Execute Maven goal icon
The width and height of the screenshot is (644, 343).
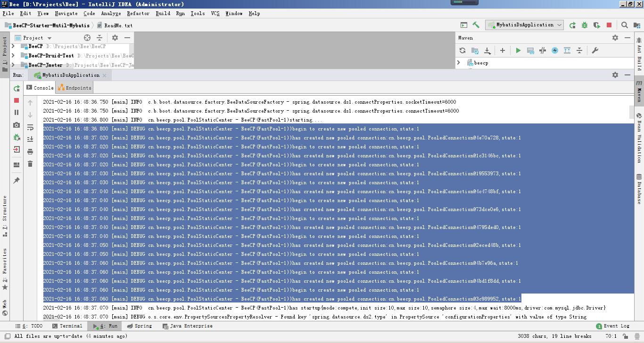pos(530,50)
